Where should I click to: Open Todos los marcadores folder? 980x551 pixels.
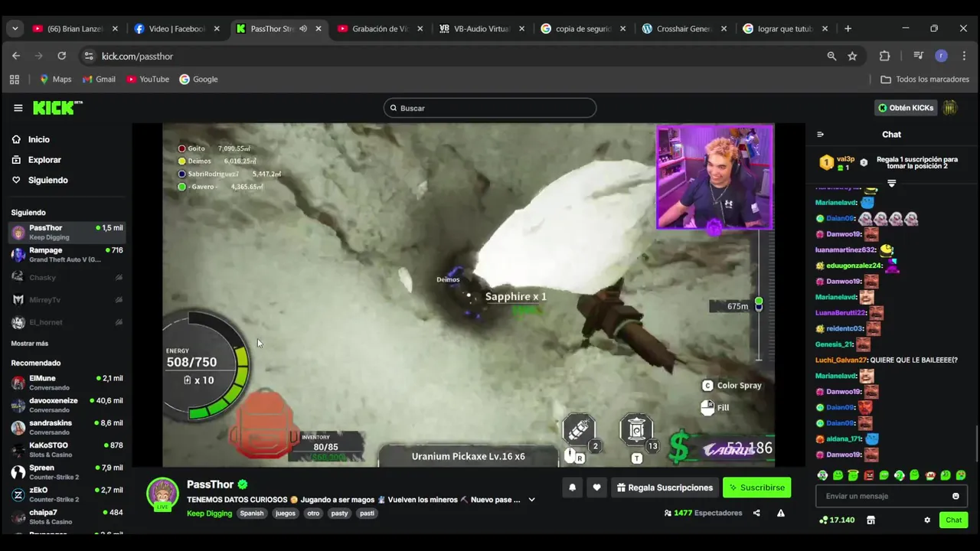coord(925,79)
